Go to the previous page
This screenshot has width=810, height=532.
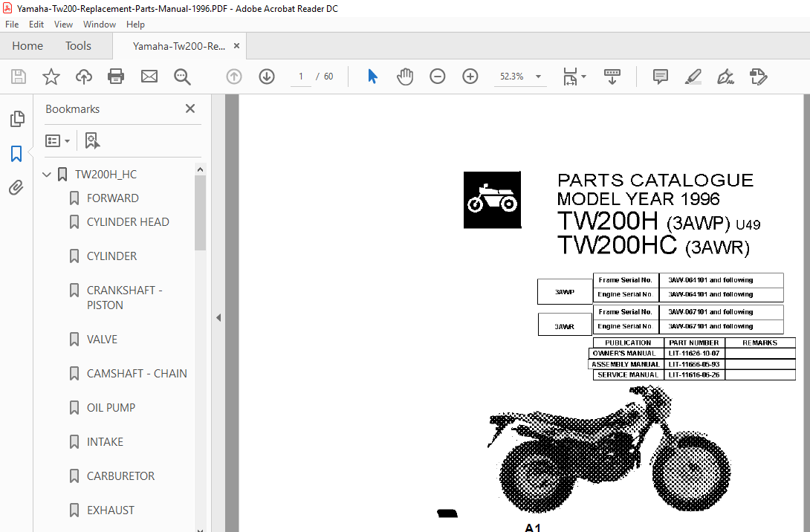tap(234, 77)
